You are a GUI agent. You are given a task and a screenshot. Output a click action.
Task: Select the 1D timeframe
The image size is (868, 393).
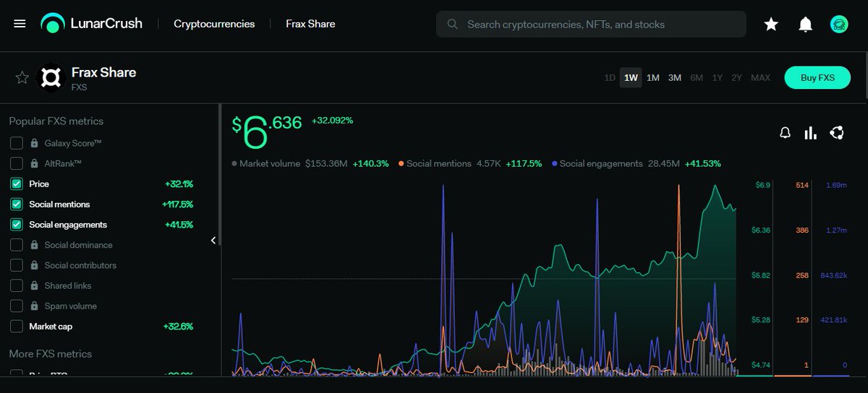(610, 78)
